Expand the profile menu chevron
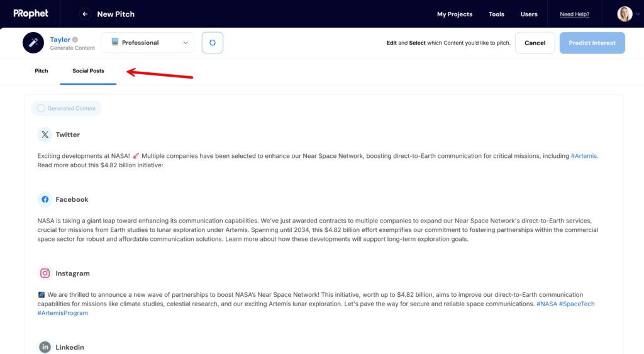This screenshot has height=354, width=644. 638,14
